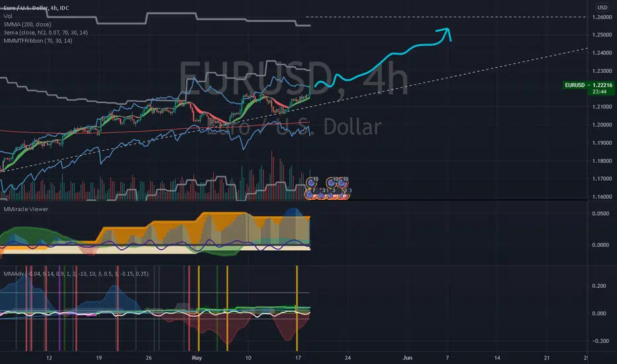The image size is (617, 364).
Task: Click the 1.19000 price axis label
Action: tap(602, 143)
